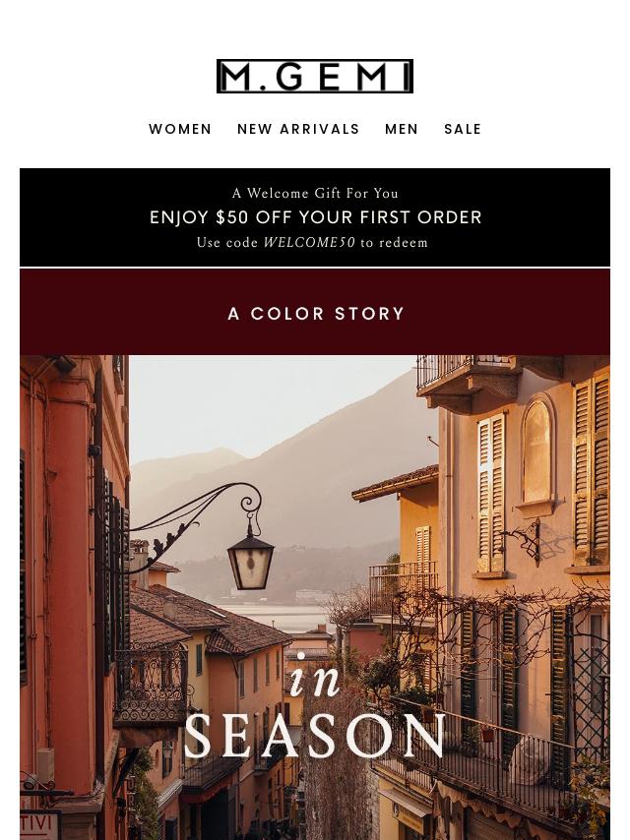Click the wrought-iron balcony on left building
This screenshot has width=630, height=840.
tap(151, 686)
